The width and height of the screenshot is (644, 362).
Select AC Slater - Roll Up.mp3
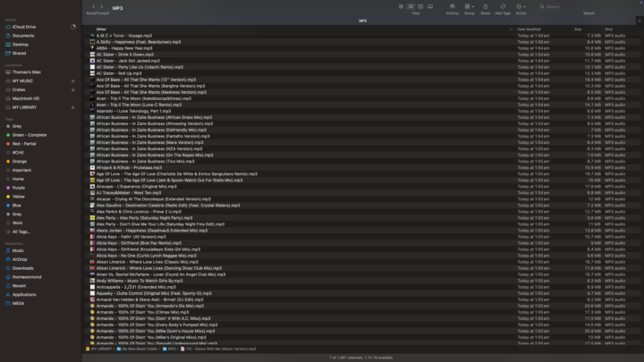tap(119, 73)
